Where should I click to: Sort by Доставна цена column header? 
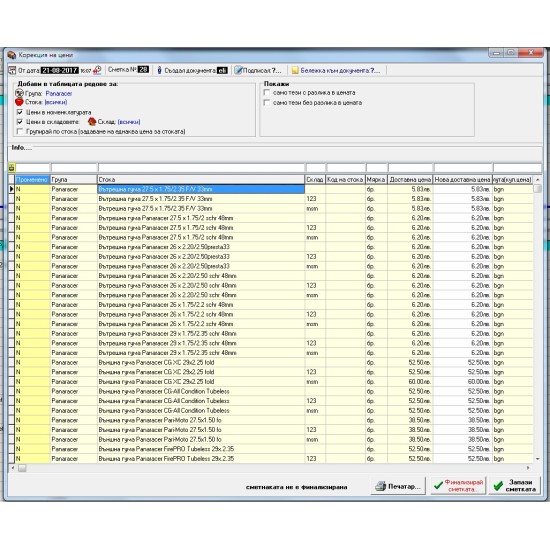click(x=410, y=180)
